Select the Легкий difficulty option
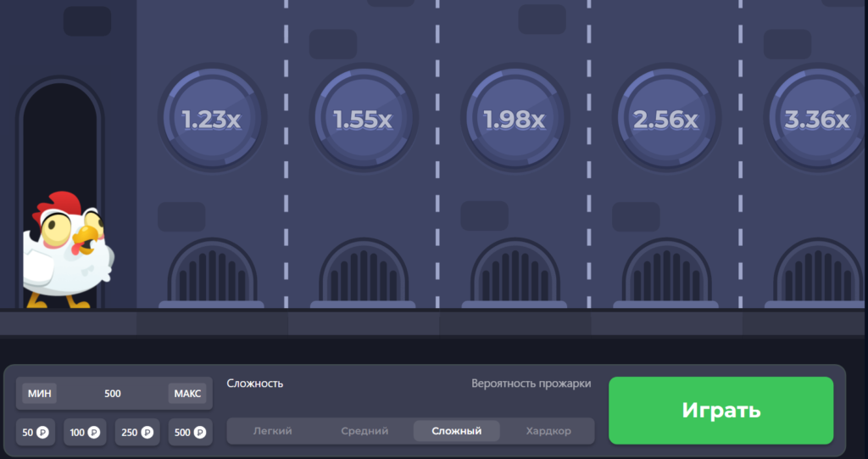Screen dimensions: 868x459 [272, 431]
